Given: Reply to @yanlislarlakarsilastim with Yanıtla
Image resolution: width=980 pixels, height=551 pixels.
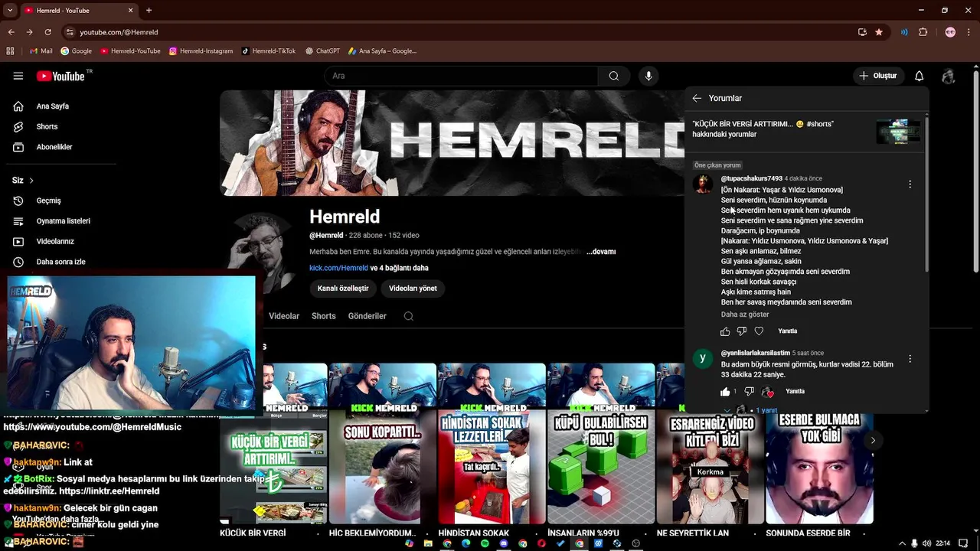Looking at the screenshot, I should pyautogui.click(x=795, y=391).
